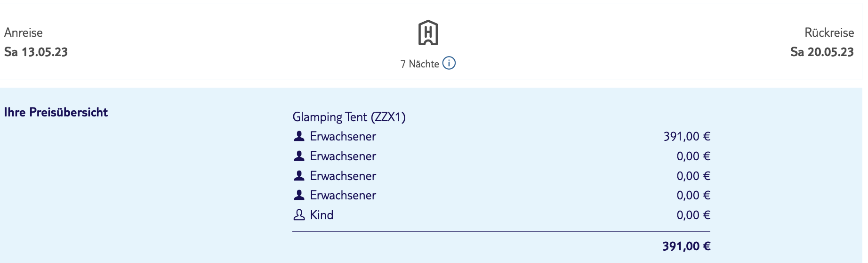Click the outlined Kind person icon

pyautogui.click(x=299, y=215)
